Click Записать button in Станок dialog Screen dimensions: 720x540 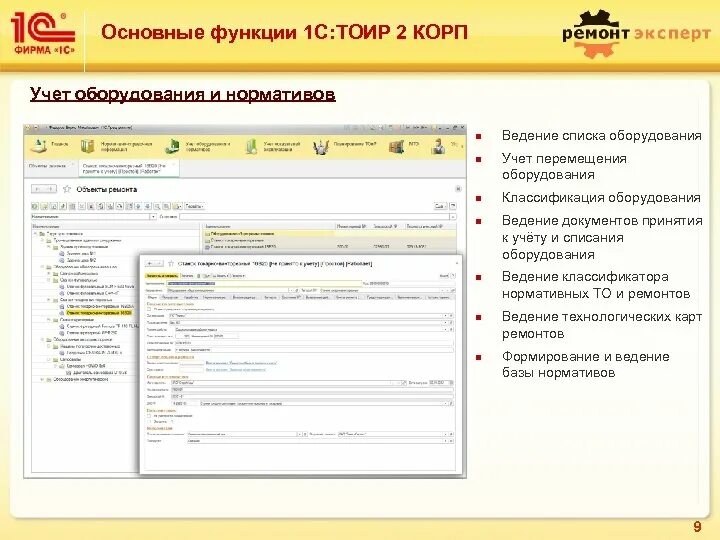coord(187,276)
